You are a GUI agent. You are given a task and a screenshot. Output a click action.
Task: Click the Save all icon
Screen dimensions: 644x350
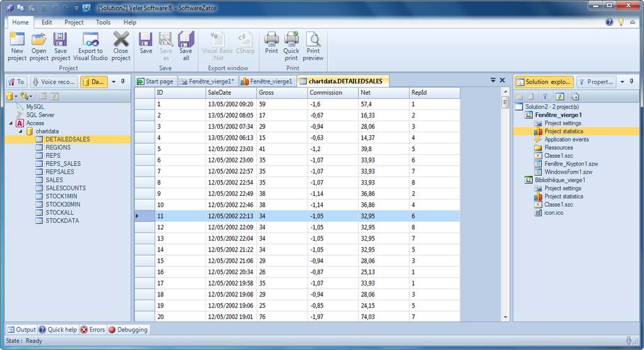pos(186,46)
